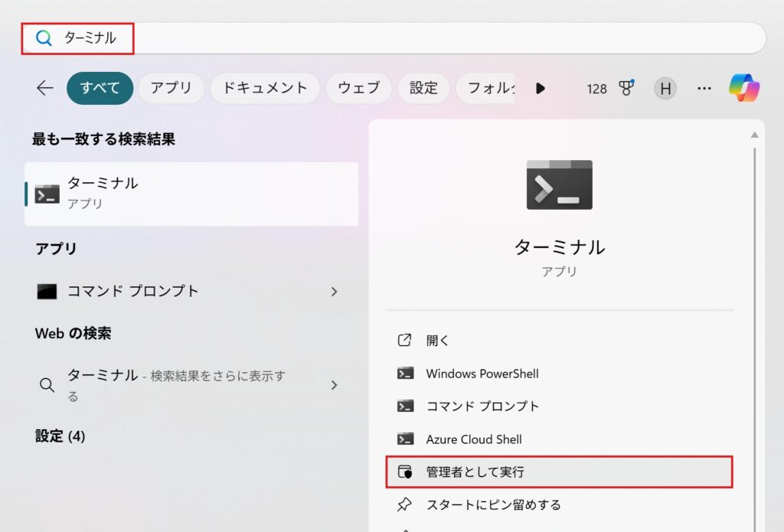Expand the web search result chevron
Screen dimensions: 784x532
click(x=334, y=385)
